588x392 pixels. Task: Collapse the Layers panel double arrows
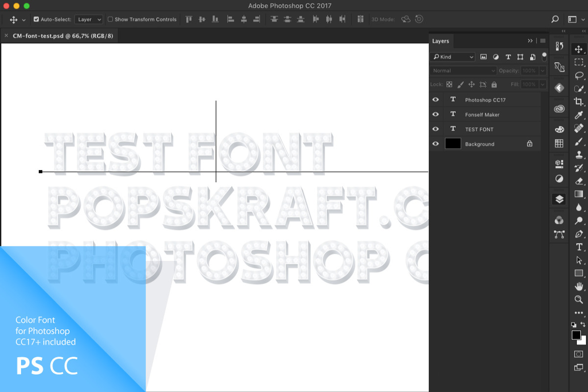[530, 41]
